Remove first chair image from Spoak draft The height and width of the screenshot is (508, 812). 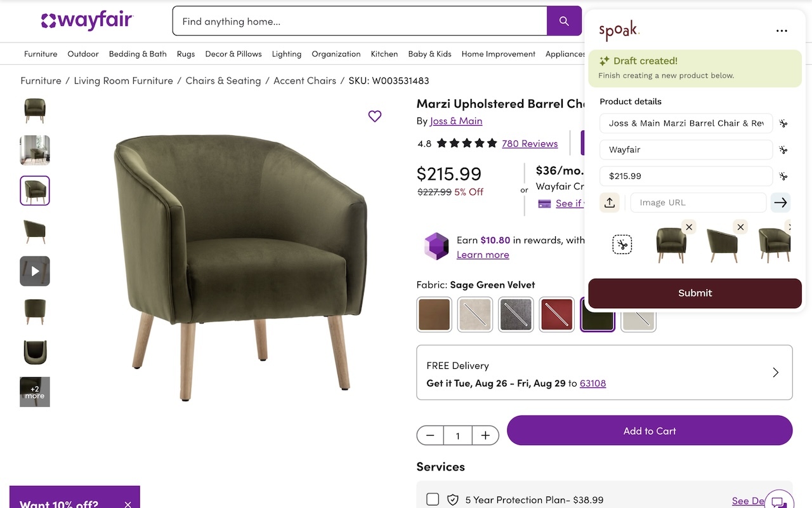[x=689, y=227]
